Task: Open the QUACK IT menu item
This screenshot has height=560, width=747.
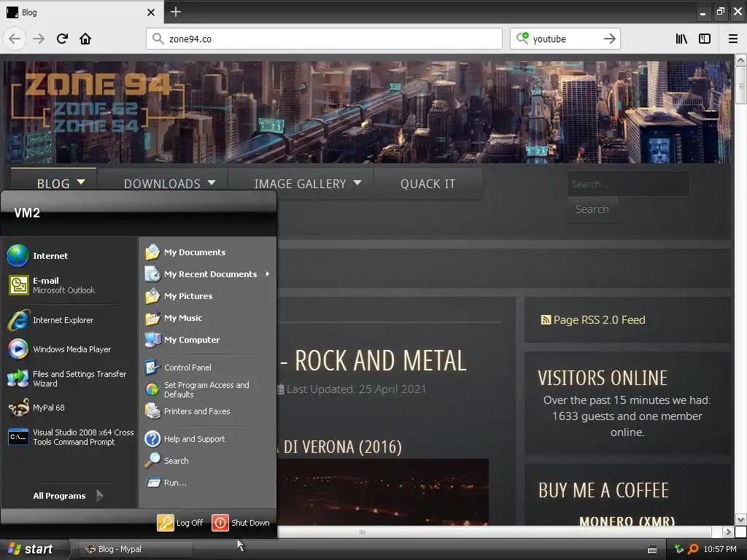Action: (427, 183)
